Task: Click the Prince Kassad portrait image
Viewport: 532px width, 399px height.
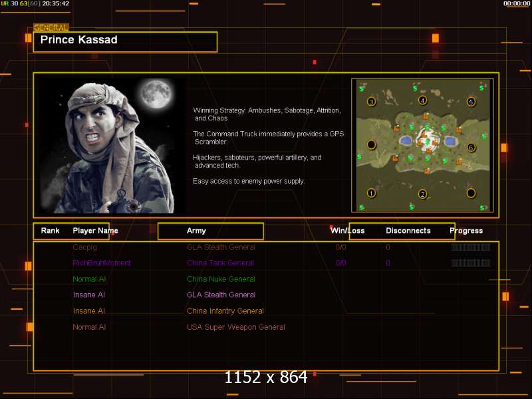Action: tap(112, 146)
